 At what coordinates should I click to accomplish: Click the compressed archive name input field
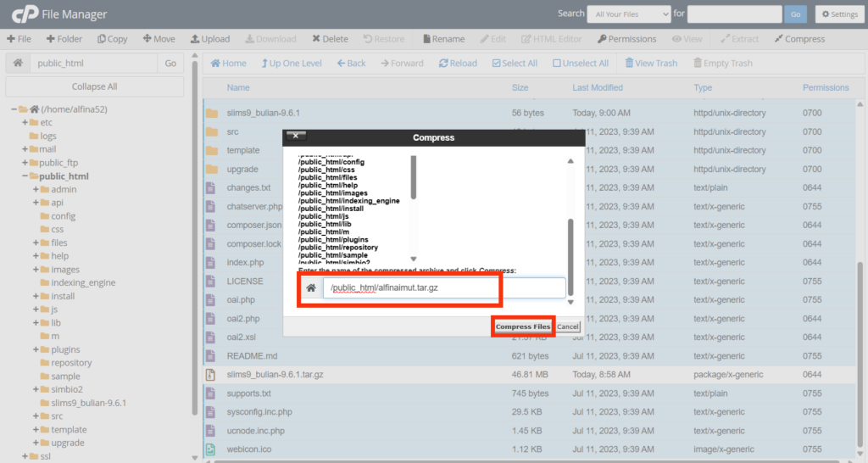click(444, 288)
